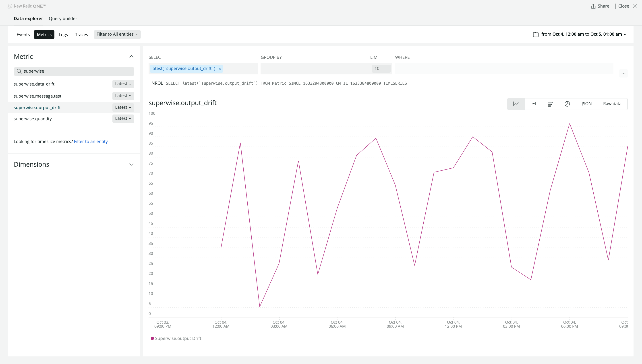This screenshot has width=642, height=364.
Task: Switch to the bar chart view icon
Action: pos(550,104)
